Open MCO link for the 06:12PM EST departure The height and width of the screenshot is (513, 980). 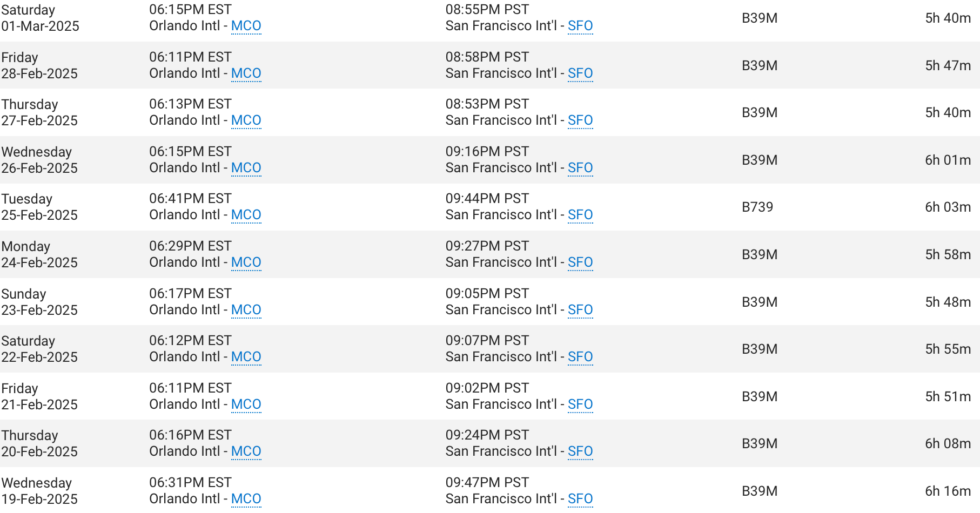click(246, 357)
